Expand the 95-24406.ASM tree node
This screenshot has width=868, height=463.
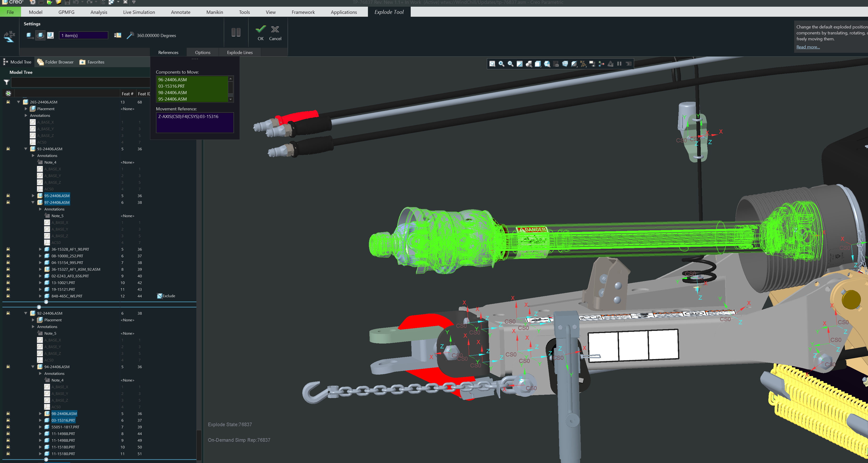[x=33, y=195]
